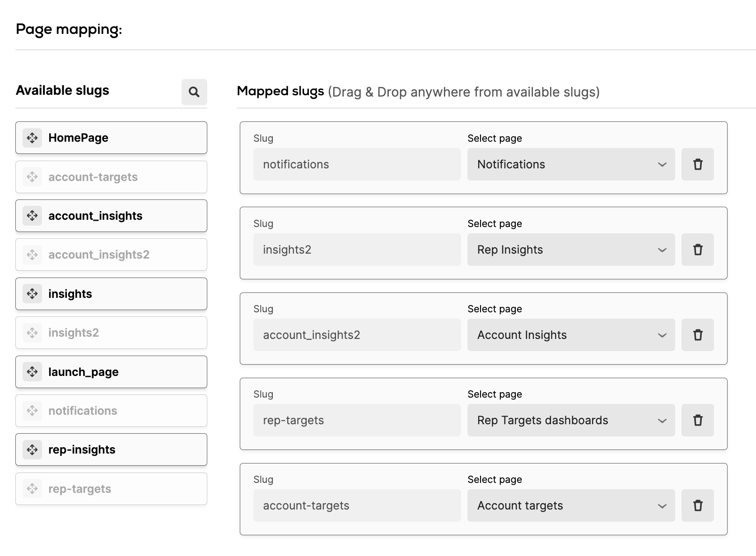Viewport: 756px width, 556px height.
Task: Open the Account targets page dropdown
Action: point(570,505)
